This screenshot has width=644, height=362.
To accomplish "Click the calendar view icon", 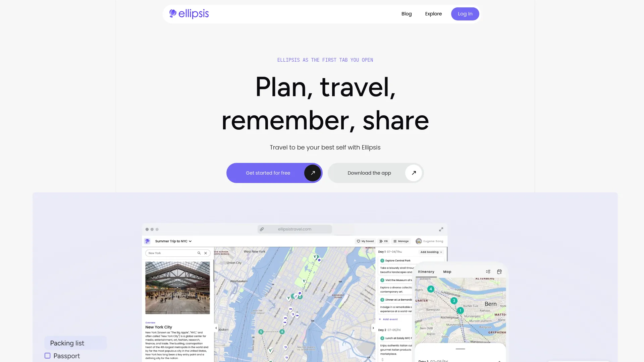I will click(500, 271).
